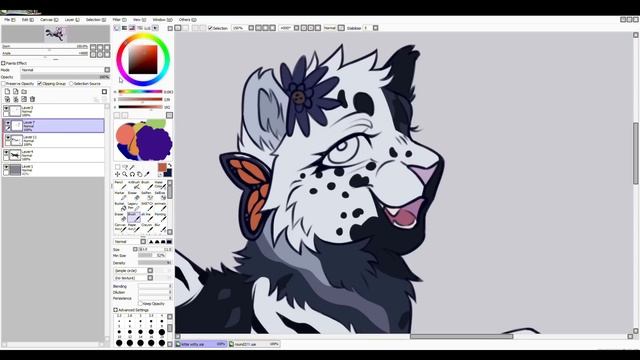This screenshot has height=360, width=640.
Task: Enable the Keep Opacity checkbox
Action: point(140,304)
